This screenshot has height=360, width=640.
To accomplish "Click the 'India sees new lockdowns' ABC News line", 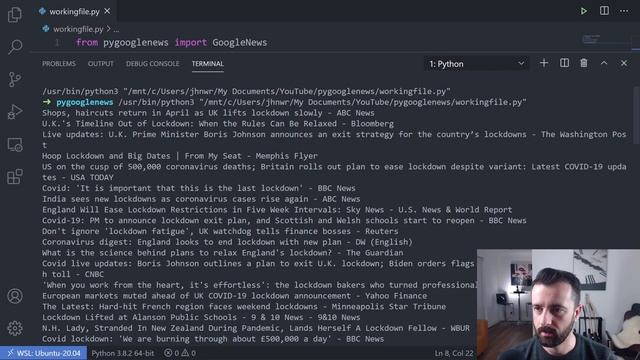I will 201,199.
